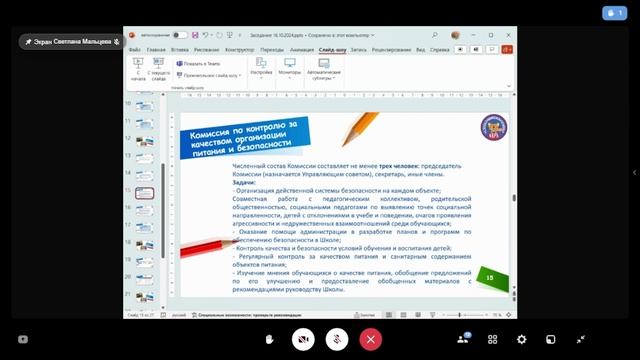
Task: Select slide 18 thumbnail
Action: click(x=144, y=245)
